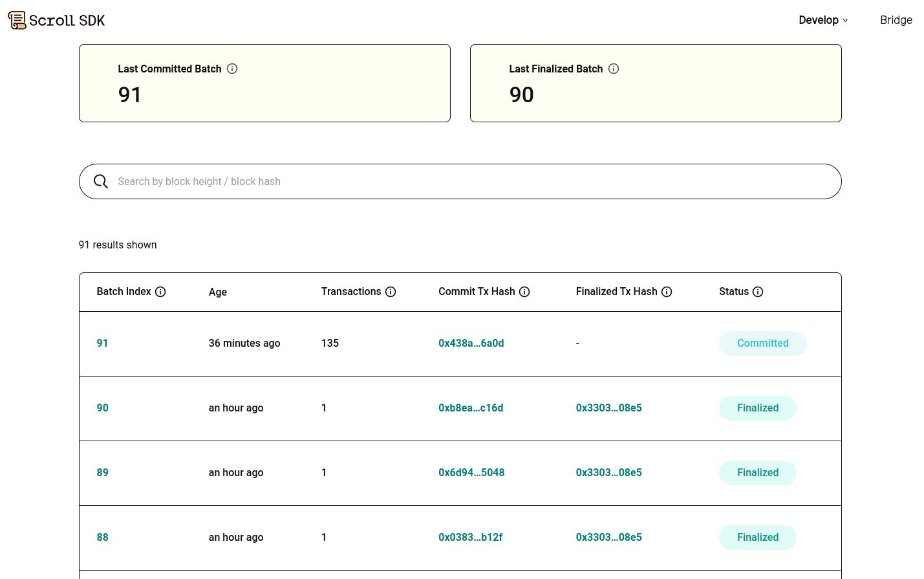
Task: Open finalized tx hash in batch 89 row
Action: [x=609, y=473]
